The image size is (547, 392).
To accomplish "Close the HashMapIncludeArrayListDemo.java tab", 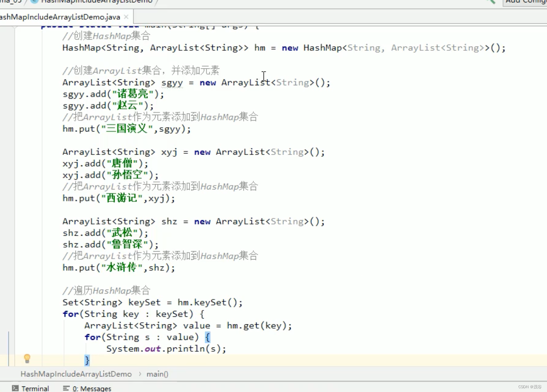I will point(126,17).
